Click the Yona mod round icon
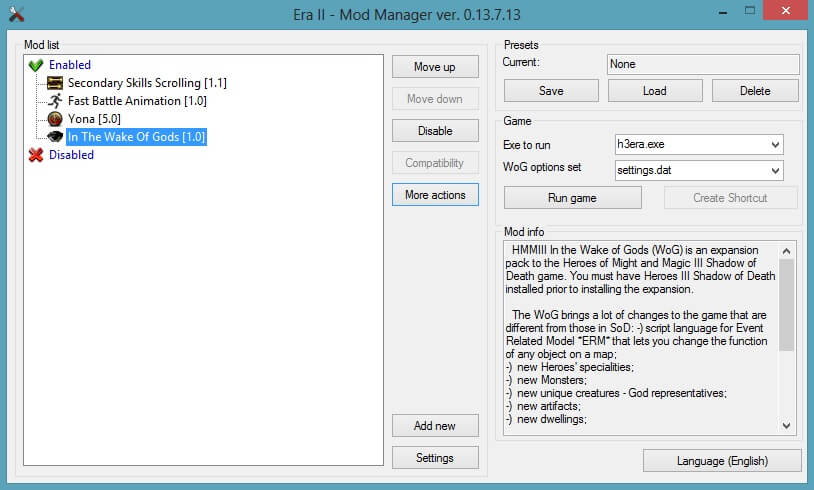The image size is (814, 490). (55, 119)
